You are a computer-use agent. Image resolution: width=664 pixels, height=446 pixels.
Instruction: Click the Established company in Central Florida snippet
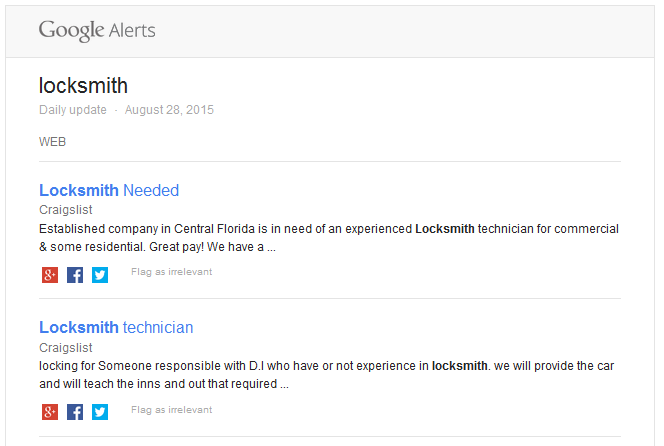(x=329, y=238)
